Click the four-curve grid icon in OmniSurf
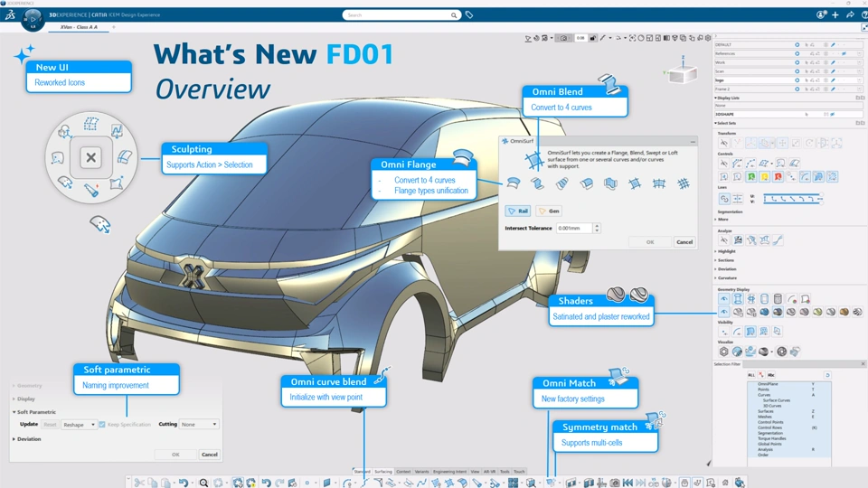 point(635,183)
